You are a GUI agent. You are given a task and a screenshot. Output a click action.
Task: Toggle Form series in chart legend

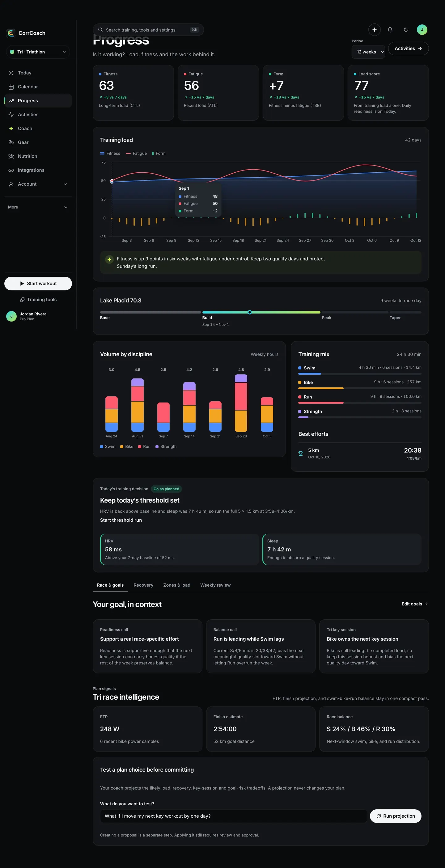(x=159, y=153)
